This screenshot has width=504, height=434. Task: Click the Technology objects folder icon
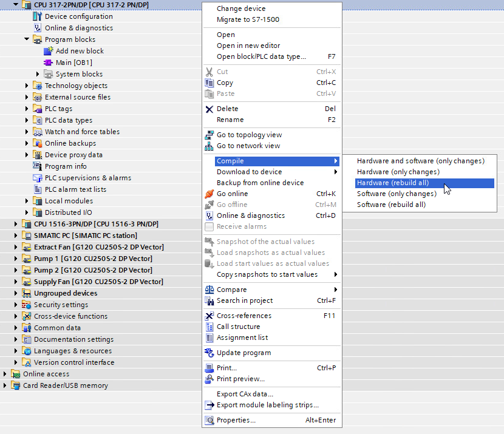(38, 86)
